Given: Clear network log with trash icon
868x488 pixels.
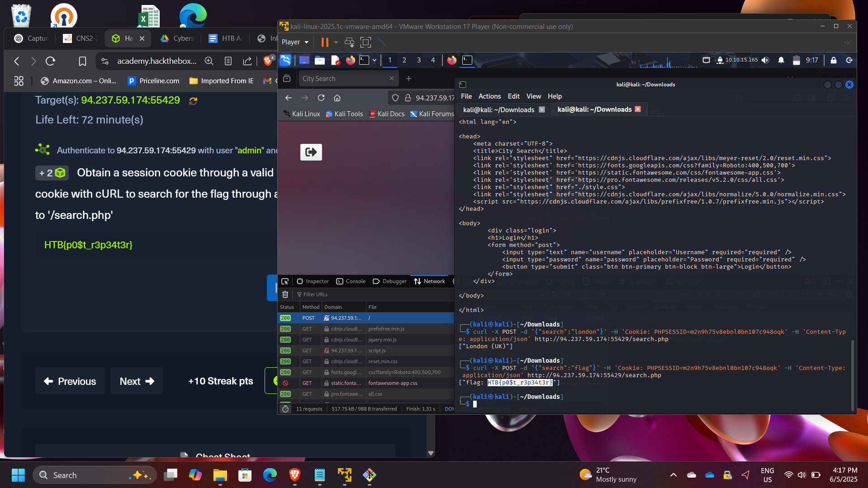Looking at the screenshot, I should pos(285,294).
